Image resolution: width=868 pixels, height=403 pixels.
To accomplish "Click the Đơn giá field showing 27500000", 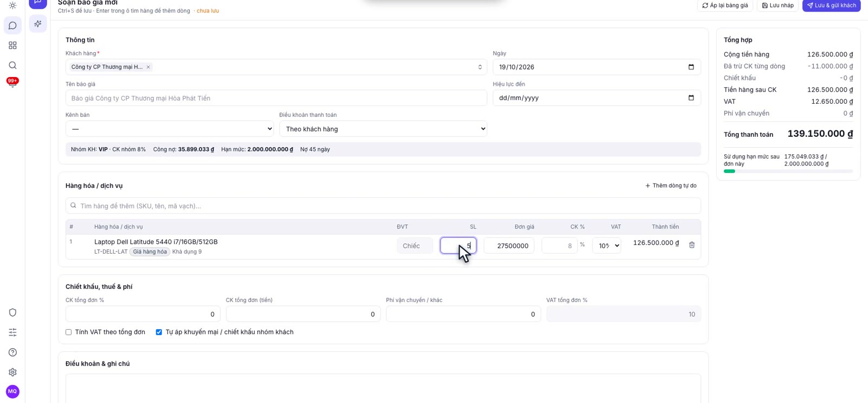I will 509,245.
